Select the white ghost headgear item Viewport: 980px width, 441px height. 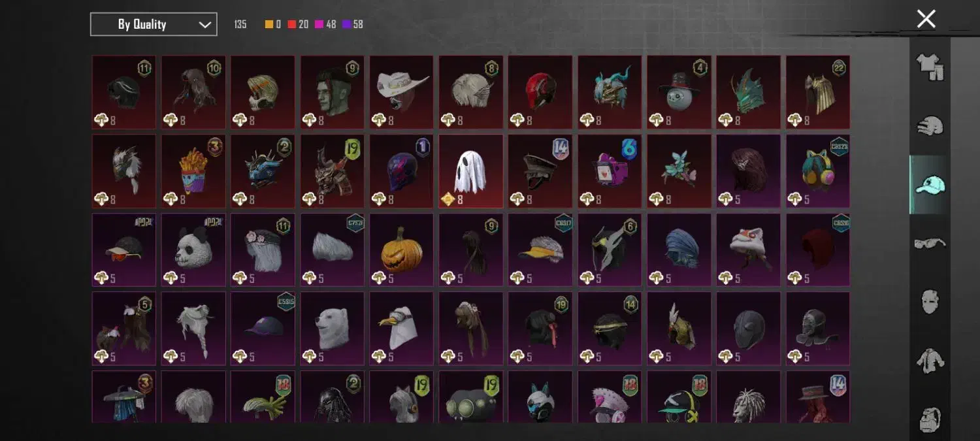tap(471, 171)
